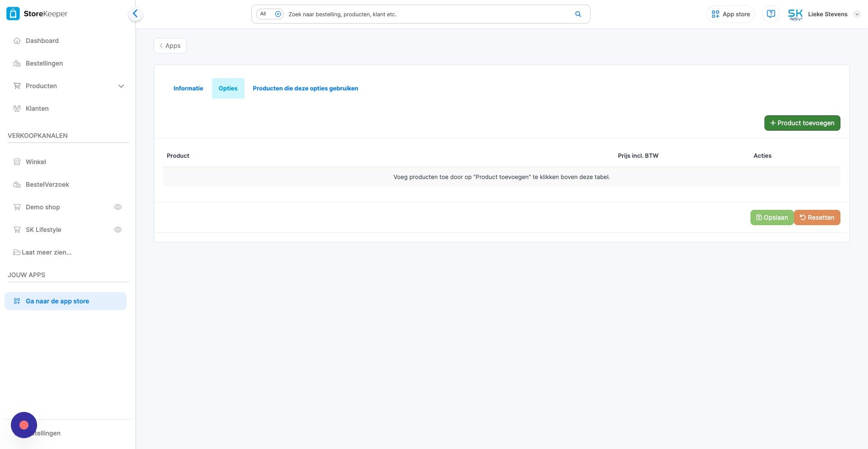This screenshot has width=868, height=449.
Task: Click the Resetten button
Action: point(817,217)
